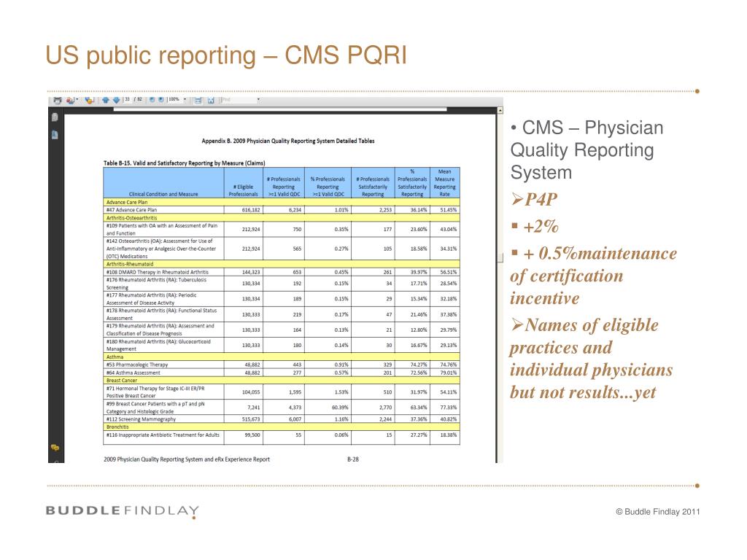Click the 'Mean Measure Reporting Rate' column header
The width and height of the screenshot is (747, 560).
tap(444, 183)
